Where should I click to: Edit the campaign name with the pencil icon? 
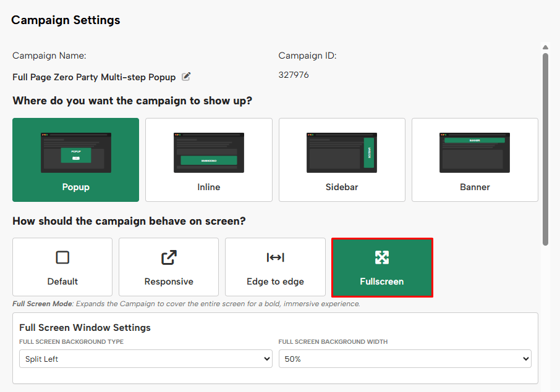[186, 77]
